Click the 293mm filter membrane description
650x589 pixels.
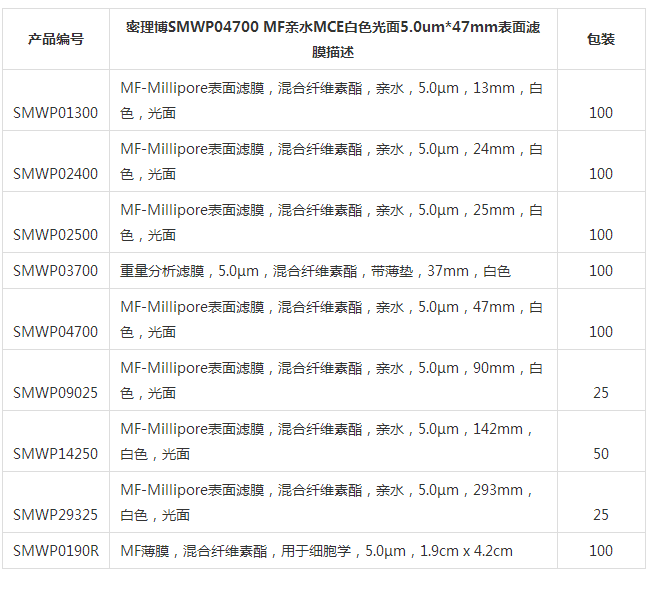326,502
